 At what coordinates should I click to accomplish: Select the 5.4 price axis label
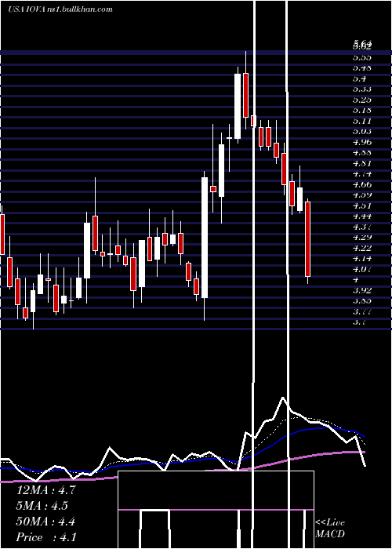click(x=360, y=78)
